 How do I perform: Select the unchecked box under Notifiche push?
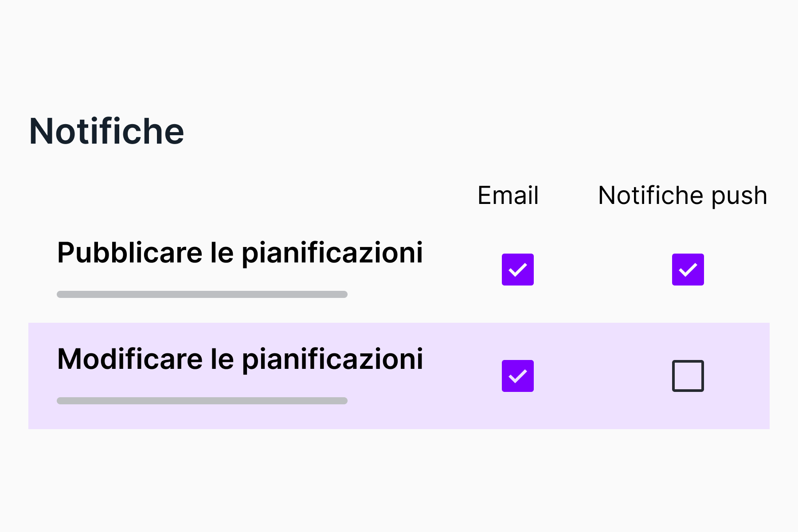pyautogui.click(x=688, y=376)
